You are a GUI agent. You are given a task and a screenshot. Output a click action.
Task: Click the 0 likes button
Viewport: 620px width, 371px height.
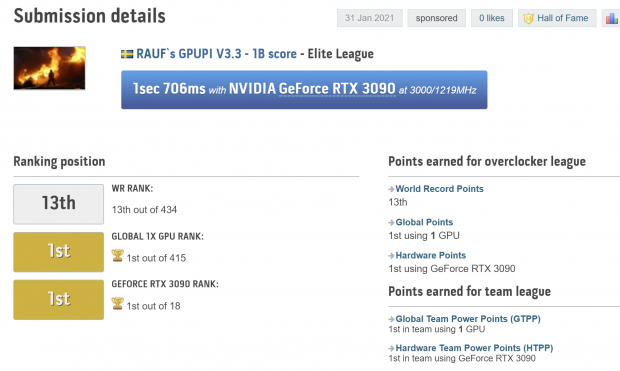(492, 18)
